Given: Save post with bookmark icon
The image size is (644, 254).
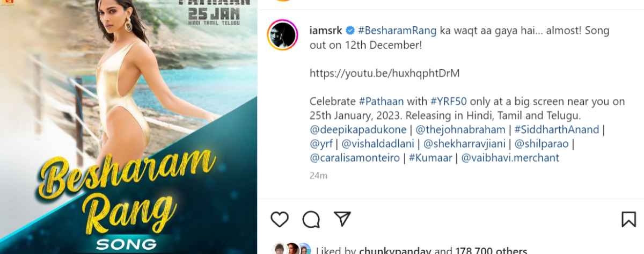Looking at the screenshot, I should coord(628,219).
